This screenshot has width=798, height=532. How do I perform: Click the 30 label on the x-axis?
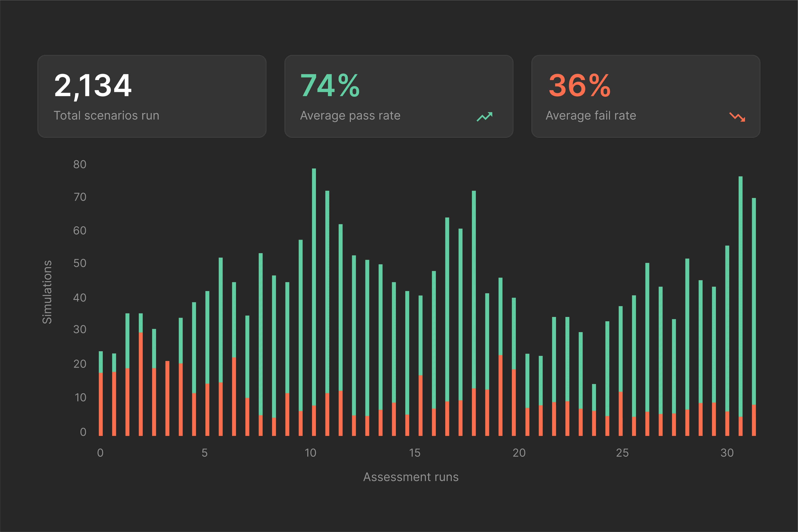pyautogui.click(x=727, y=453)
